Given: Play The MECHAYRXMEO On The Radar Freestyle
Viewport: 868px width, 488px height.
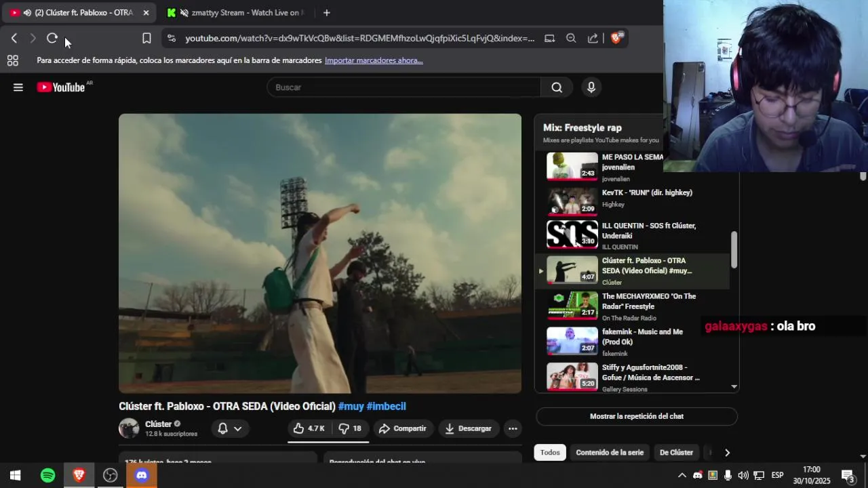Looking at the screenshot, I should coord(632,306).
